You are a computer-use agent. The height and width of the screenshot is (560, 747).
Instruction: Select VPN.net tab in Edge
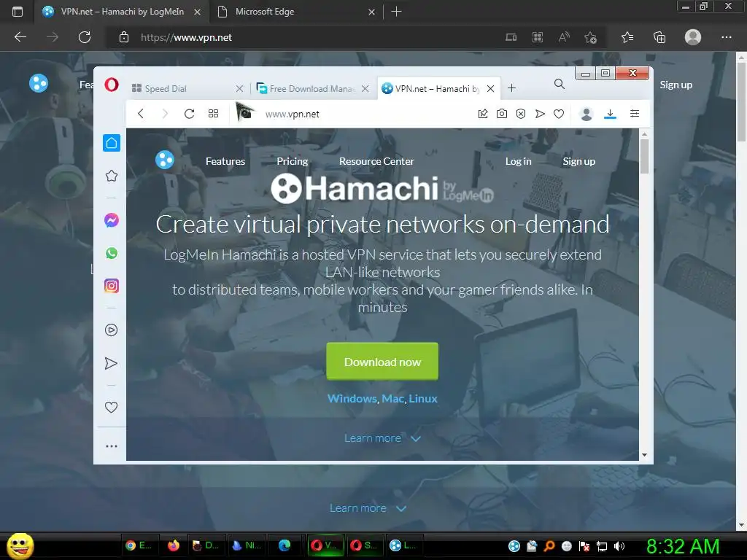122,12
